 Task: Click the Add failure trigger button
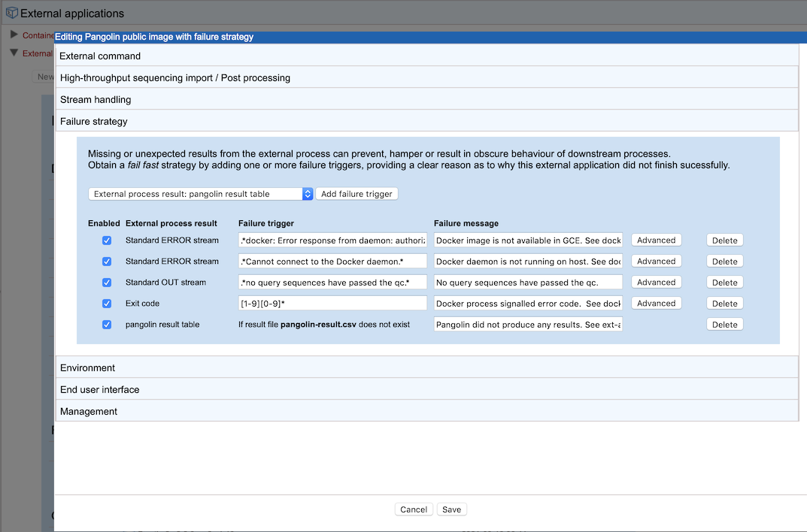(x=356, y=193)
